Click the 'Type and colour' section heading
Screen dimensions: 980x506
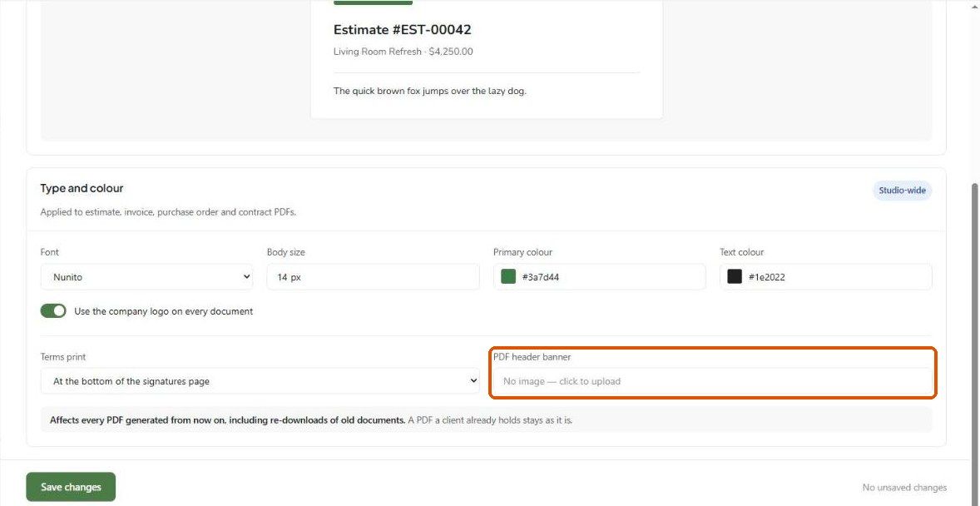[x=82, y=188]
